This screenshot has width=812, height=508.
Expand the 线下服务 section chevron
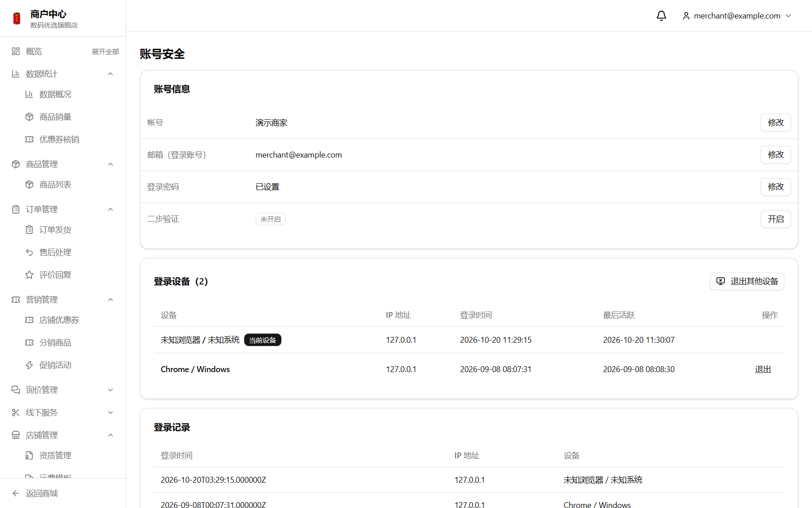(x=111, y=413)
